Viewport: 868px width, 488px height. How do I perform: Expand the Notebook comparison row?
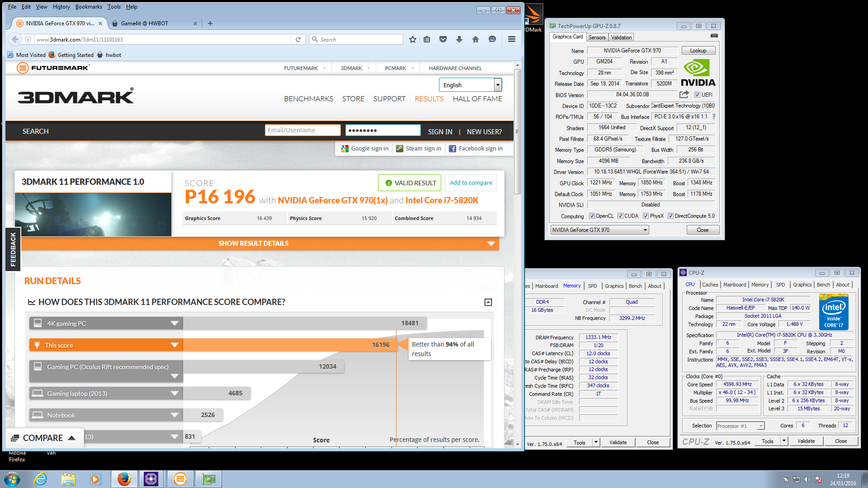pyautogui.click(x=175, y=415)
